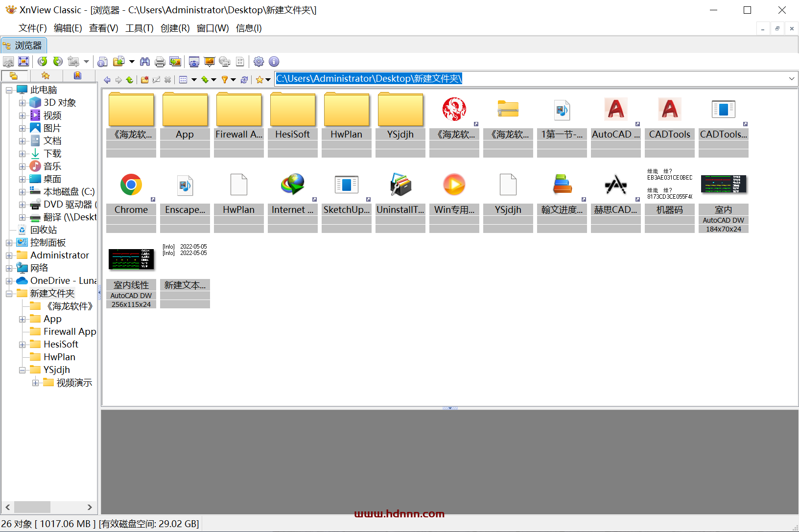Image resolution: width=799 pixels, height=532 pixels.
Task: Open the view mode dropdown arrow
Action: click(x=194, y=80)
